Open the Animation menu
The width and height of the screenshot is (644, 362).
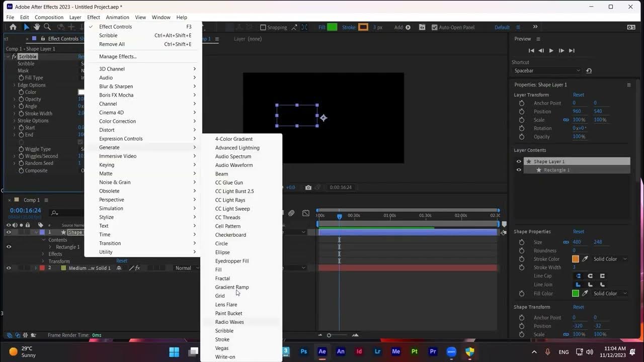[117, 17]
